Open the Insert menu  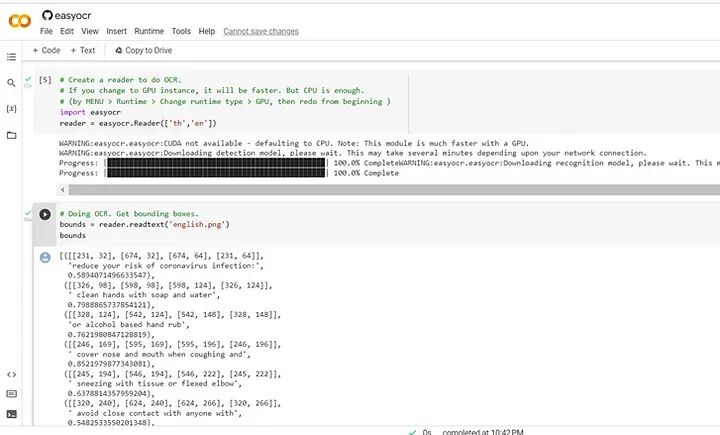pos(117,31)
